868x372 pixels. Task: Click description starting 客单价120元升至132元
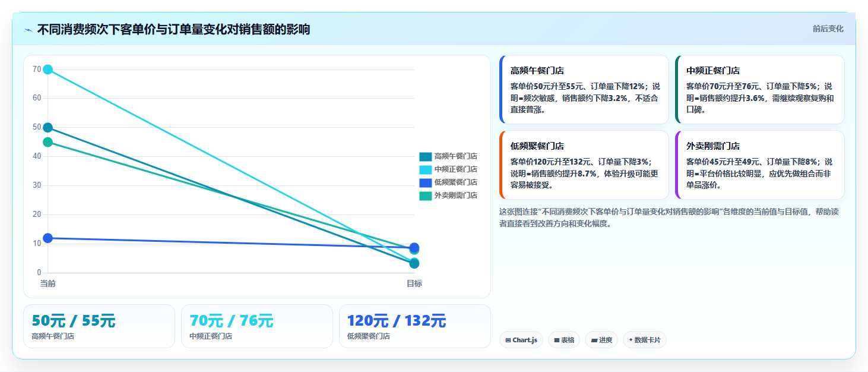[585, 174]
